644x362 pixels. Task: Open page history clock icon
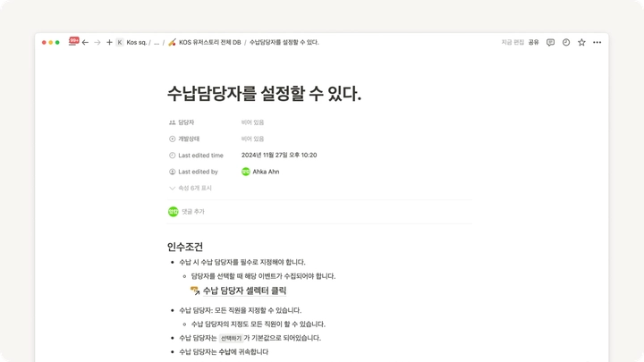tap(566, 42)
